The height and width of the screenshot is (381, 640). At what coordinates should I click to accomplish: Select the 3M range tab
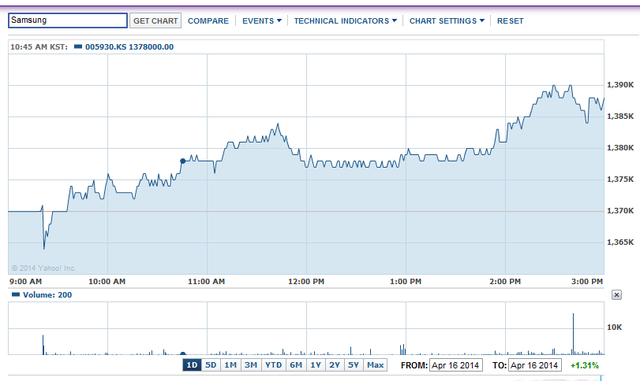point(251,365)
